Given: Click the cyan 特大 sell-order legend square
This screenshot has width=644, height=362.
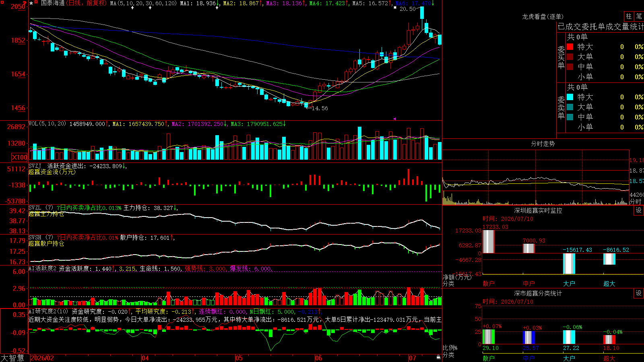Looking at the screenshot, I should [570, 97].
